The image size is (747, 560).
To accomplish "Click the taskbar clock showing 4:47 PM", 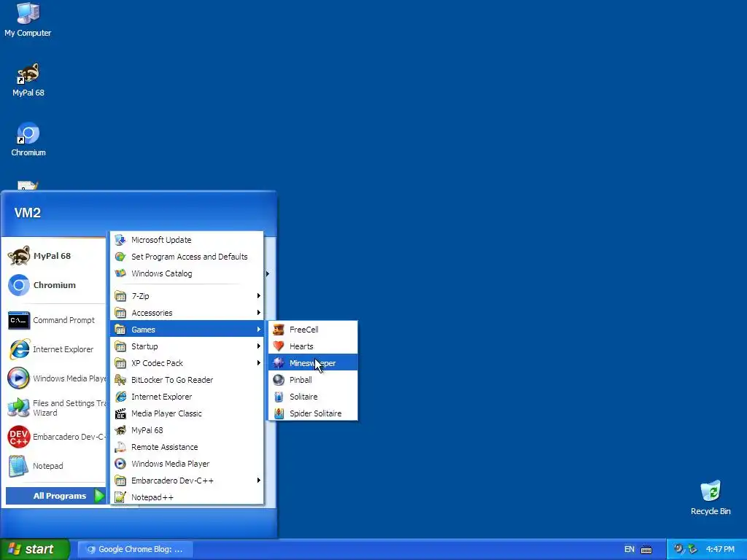I will click(x=720, y=550).
